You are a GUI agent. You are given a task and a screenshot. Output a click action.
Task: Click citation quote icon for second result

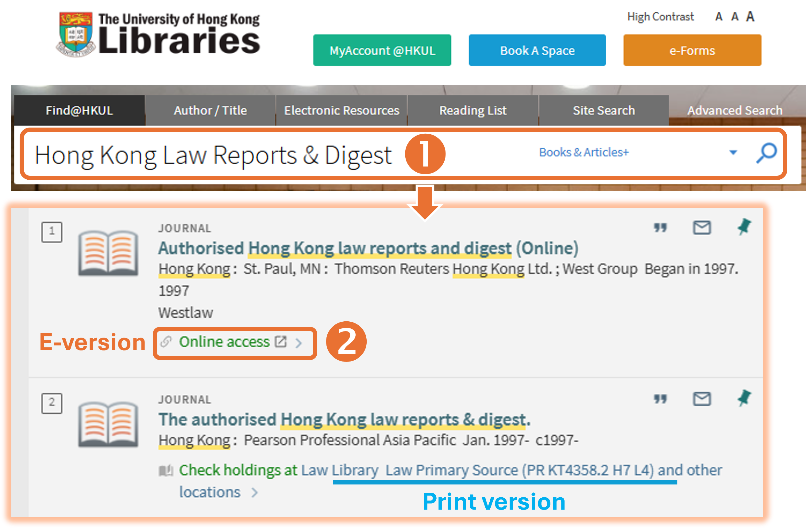[660, 399]
